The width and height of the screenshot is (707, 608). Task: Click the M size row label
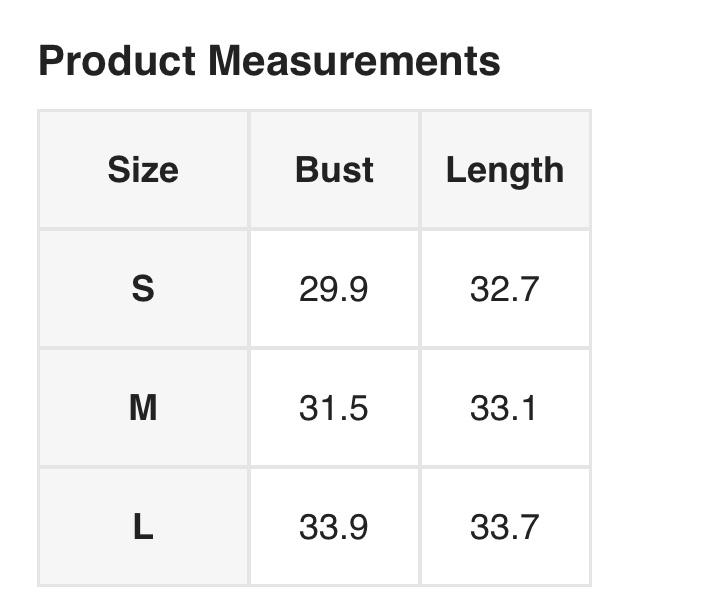(143, 408)
